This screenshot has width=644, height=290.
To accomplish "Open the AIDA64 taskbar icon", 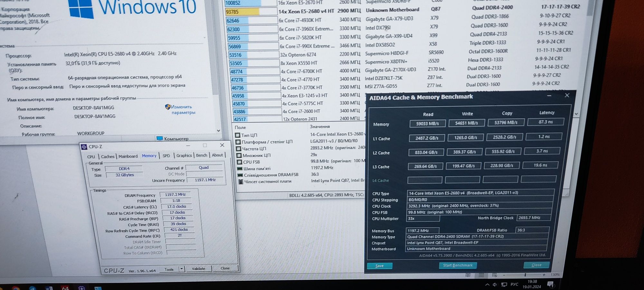I will pyautogui.click(x=65, y=288).
